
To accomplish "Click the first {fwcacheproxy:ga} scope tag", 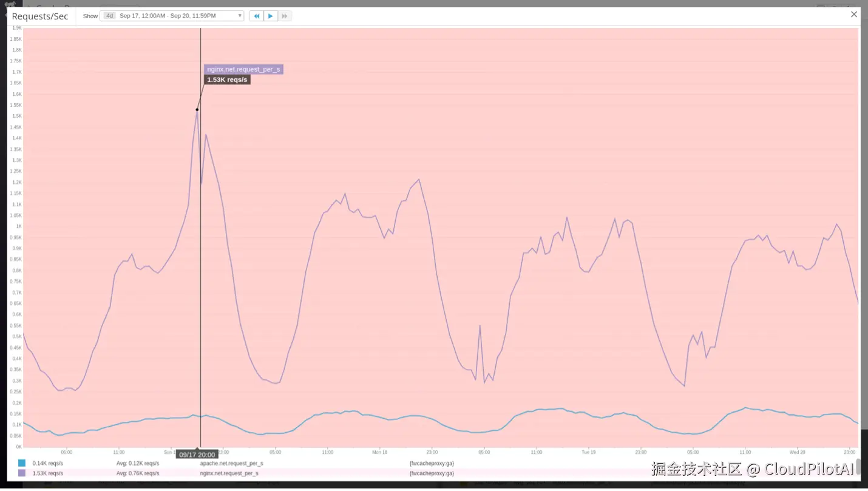I will tap(432, 463).
